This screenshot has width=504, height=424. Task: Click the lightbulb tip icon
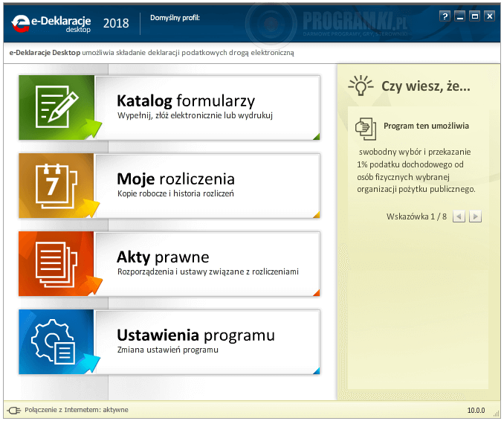(361, 86)
